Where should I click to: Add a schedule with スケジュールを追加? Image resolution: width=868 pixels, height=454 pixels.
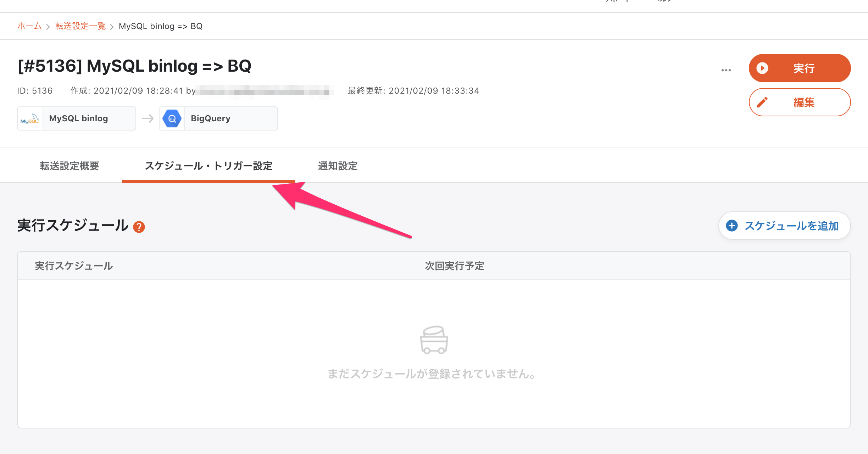784,226
